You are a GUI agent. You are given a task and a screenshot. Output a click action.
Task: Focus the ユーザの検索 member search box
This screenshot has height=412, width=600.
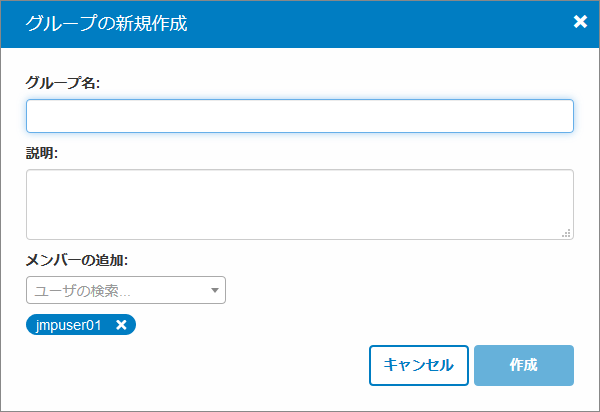tap(115, 291)
